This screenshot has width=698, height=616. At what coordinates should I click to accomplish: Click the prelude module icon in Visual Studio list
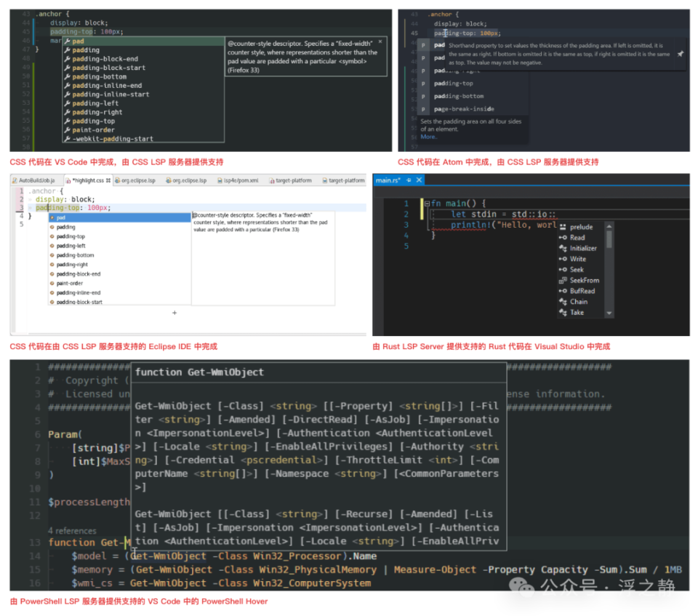563,227
